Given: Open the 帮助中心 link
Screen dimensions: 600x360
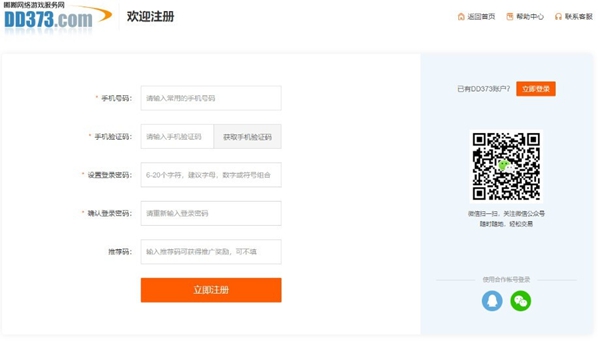Looking at the screenshot, I should pos(530,16).
